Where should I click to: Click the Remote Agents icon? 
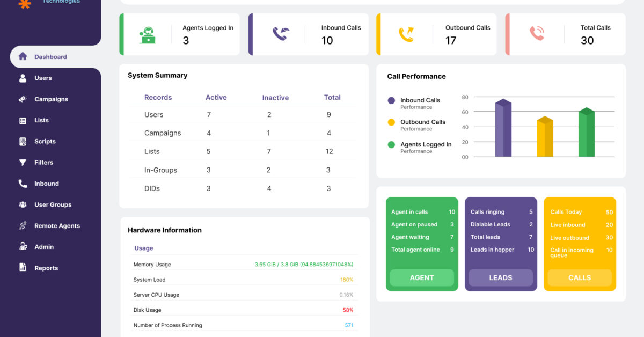[23, 225]
